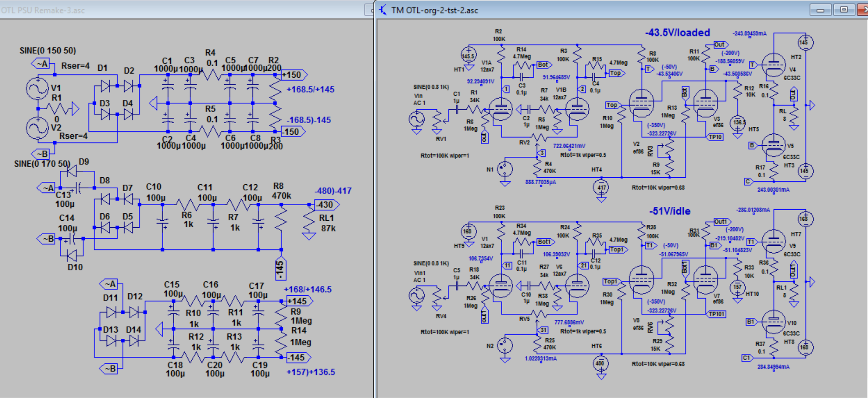Click the TM OTL-org-2-tst-2.asc title text
Screen dimensions: 868x398
(x=434, y=10)
